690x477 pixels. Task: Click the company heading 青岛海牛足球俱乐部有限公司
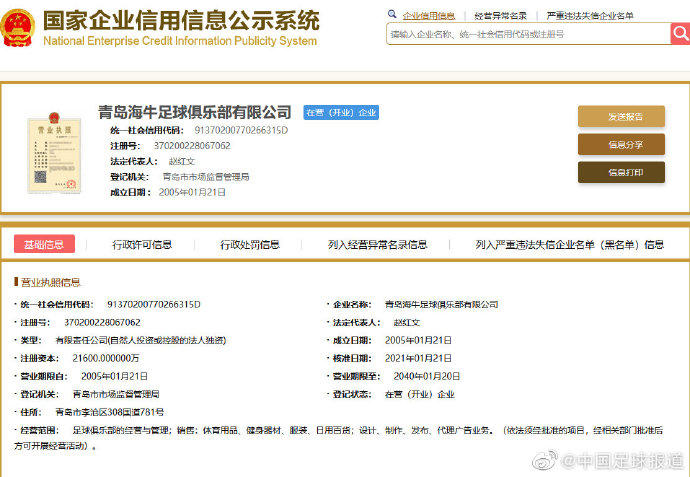pos(195,112)
